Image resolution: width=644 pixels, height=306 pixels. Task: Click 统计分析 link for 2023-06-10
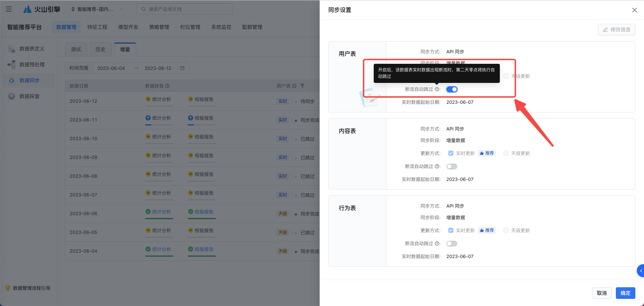pos(161,137)
